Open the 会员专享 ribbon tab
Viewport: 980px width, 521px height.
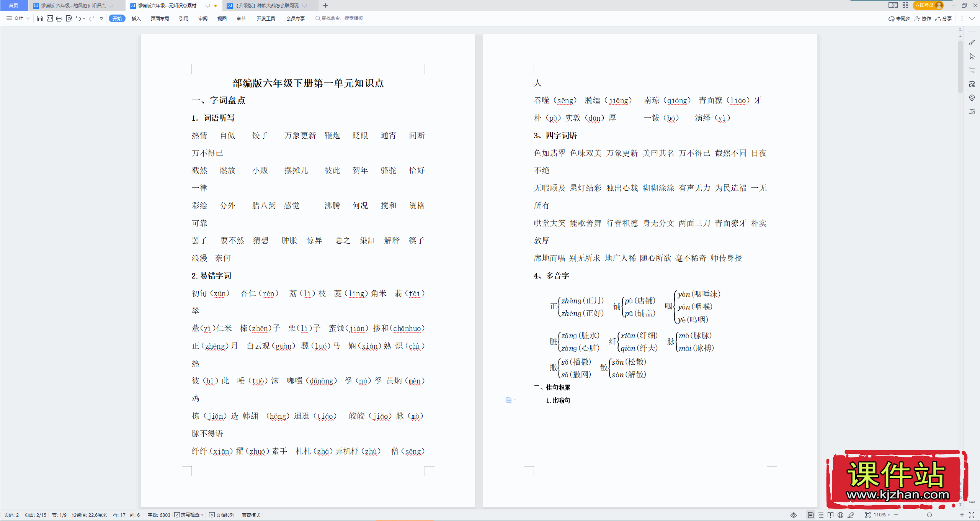[296, 18]
